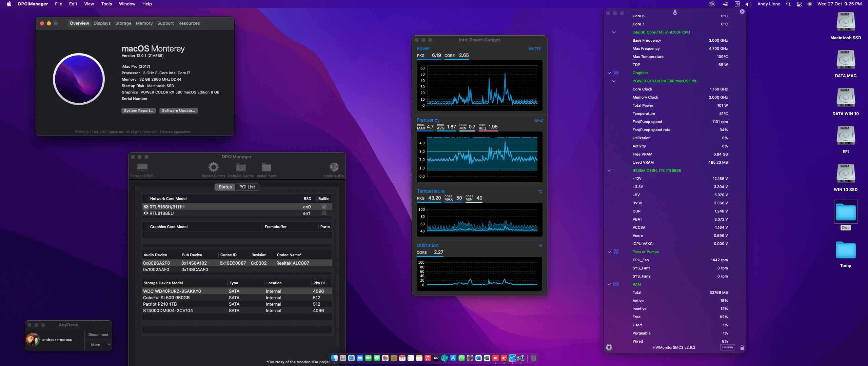Toggle eye icon for RTL8168H/8111H
This screenshot has width=868, height=366.
point(146,207)
